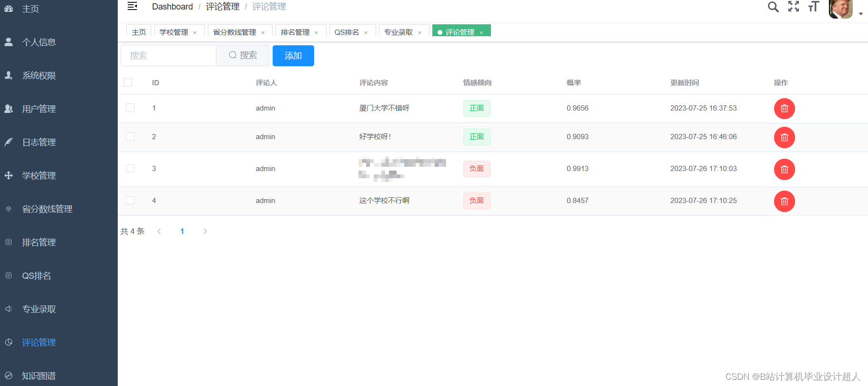Enter fullscreen with the expand icon
This screenshot has height=386, width=868.
794,6
